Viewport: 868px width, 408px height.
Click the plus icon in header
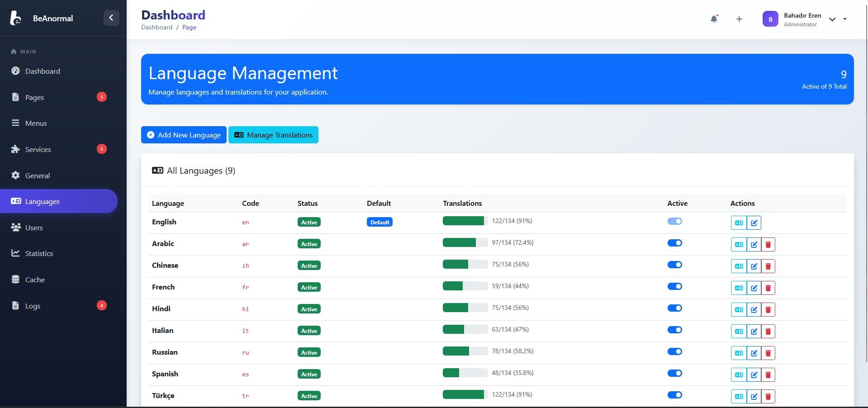pos(739,19)
